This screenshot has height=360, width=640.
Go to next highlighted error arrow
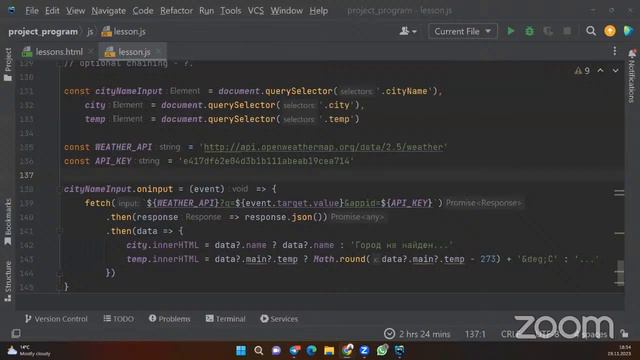click(x=615, y=71)
